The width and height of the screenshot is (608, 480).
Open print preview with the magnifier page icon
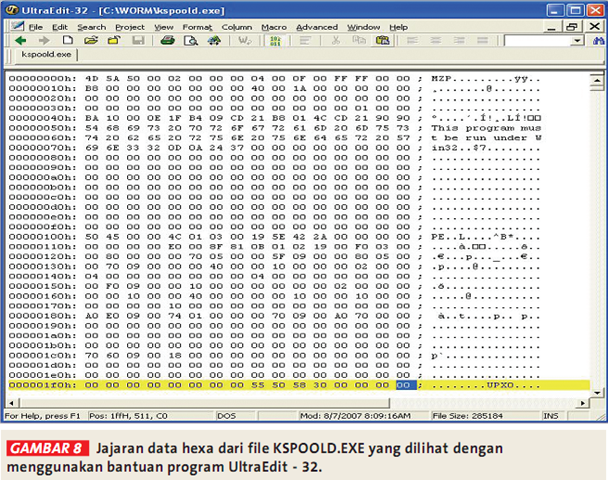point(191,40)
